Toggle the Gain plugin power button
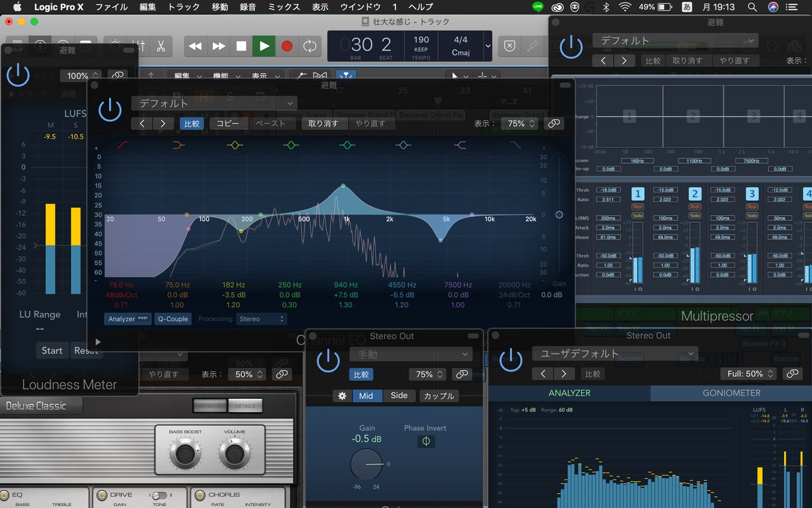This screenshot has height=508, width=812. [x=328, y=361]
